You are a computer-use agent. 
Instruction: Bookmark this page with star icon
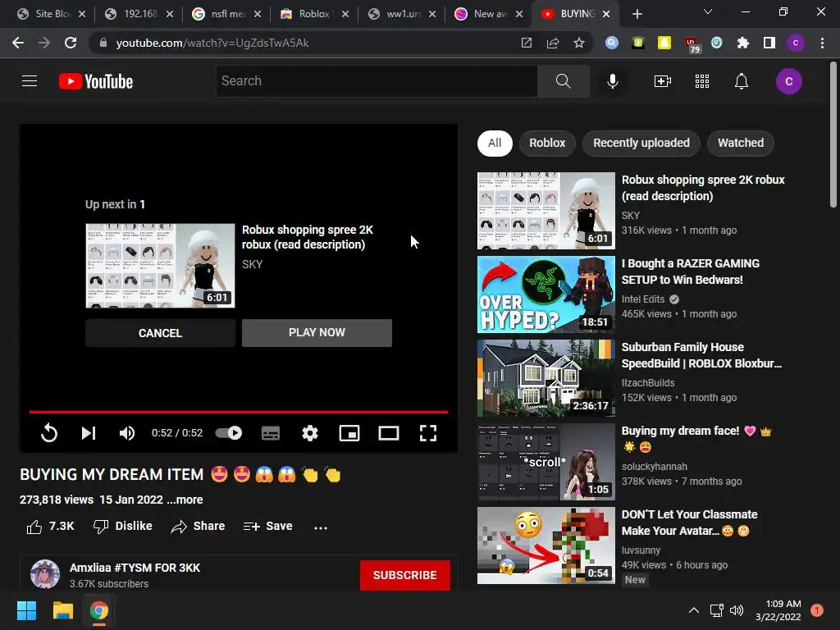(x=578, y=43)
